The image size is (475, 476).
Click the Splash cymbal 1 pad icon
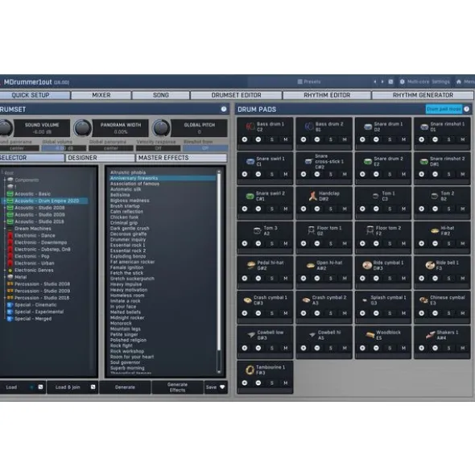coord(365,300)
